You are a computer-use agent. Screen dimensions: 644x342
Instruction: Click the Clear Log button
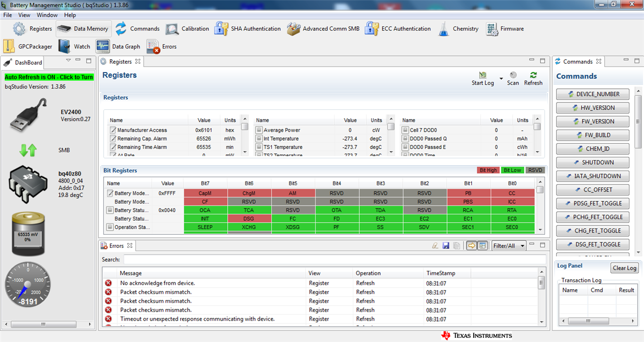coord(625,268)
